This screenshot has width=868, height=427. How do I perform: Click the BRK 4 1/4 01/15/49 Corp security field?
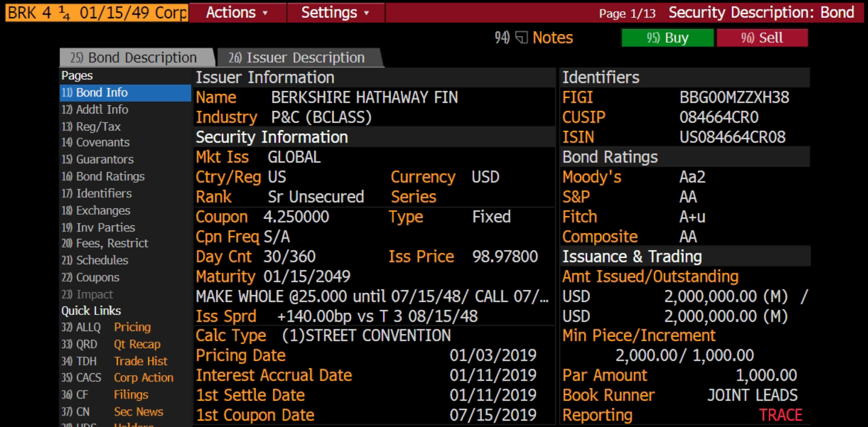click(97, 13)
